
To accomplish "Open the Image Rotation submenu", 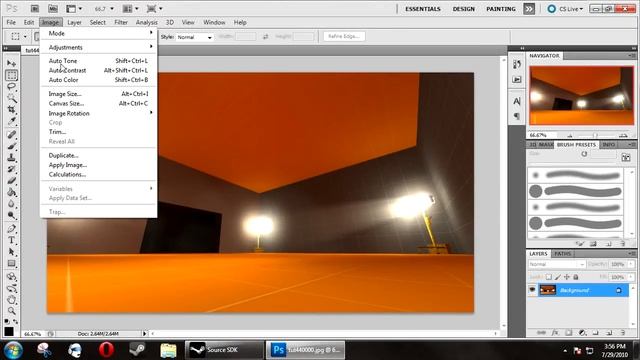I will (98, 113).
